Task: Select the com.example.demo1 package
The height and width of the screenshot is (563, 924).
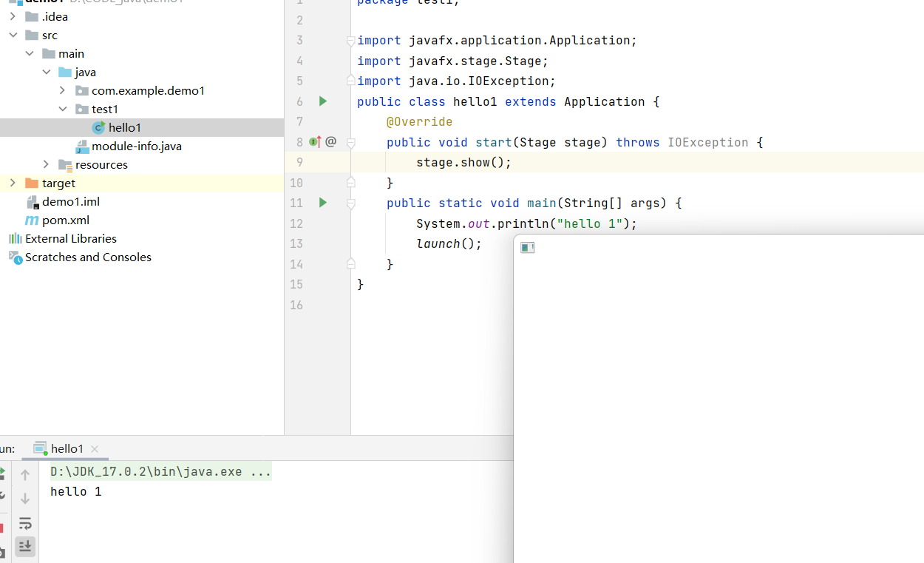Action: [142, 90]
